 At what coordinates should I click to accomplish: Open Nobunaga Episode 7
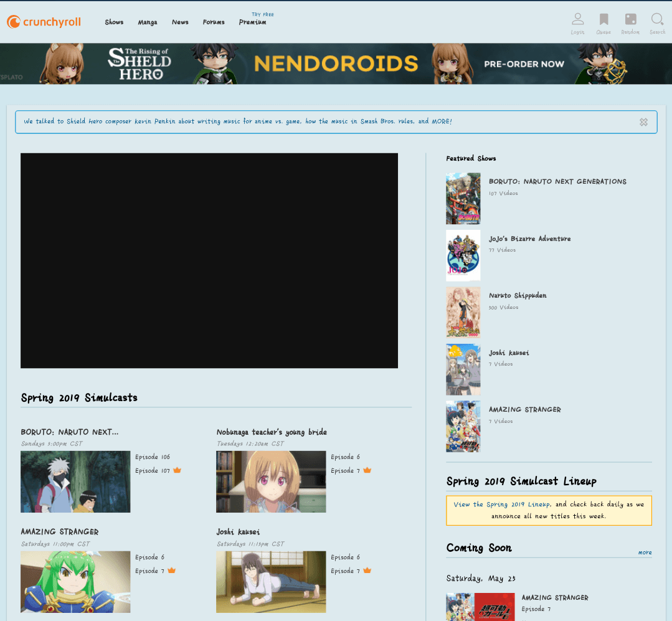click(x=346, y=470)
